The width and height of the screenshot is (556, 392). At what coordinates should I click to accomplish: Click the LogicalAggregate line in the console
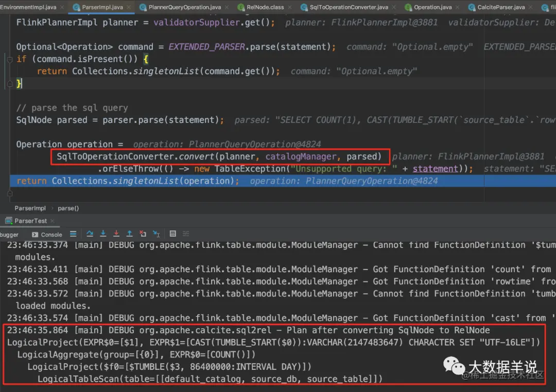tap(136, 355)
